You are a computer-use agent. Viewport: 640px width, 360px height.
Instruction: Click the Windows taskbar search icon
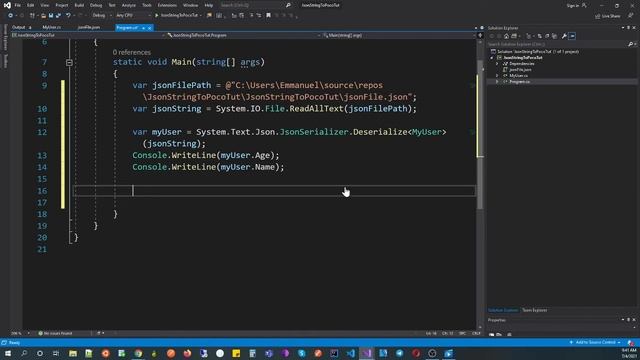24,353
